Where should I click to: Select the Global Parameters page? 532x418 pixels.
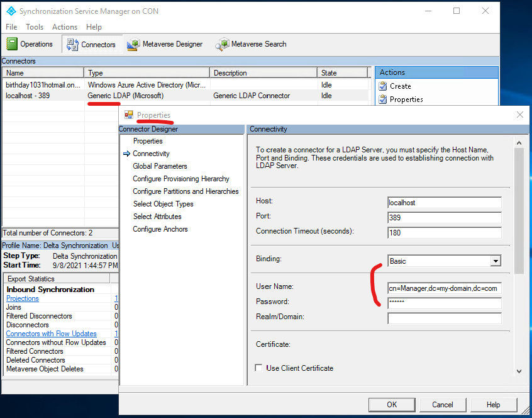point(160,166)
